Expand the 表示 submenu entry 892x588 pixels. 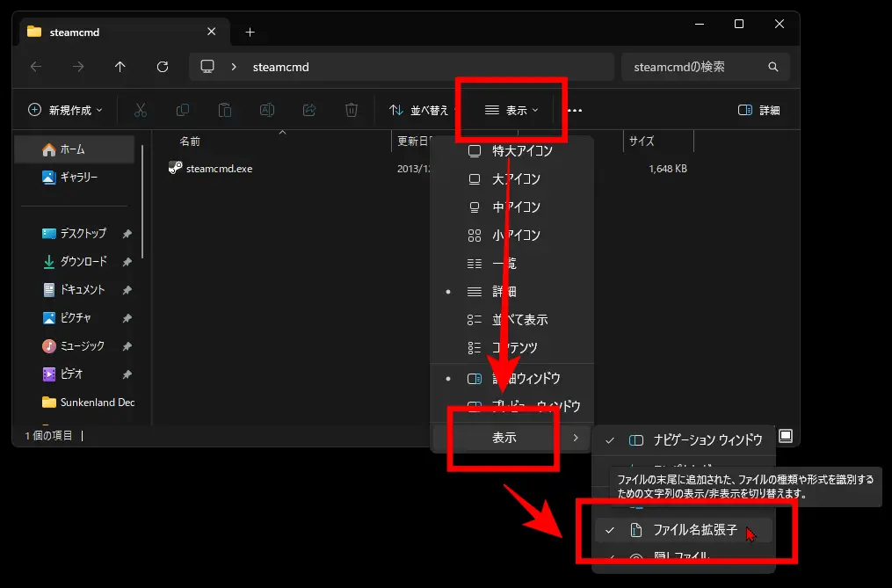point(512,438)
